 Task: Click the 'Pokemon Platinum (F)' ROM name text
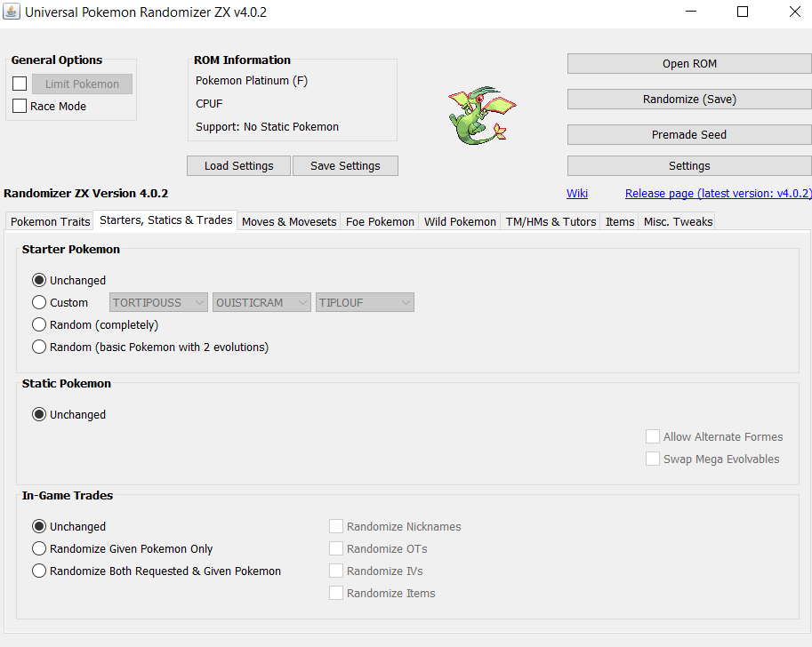(x=252, y=81)
